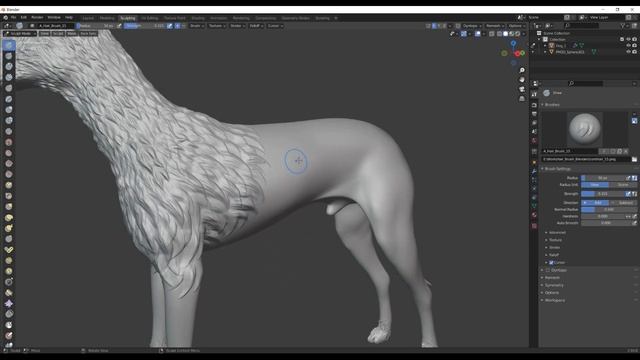Open the Scene properties tab
Screen dimensions: 640x360
[x=534, y=132]
